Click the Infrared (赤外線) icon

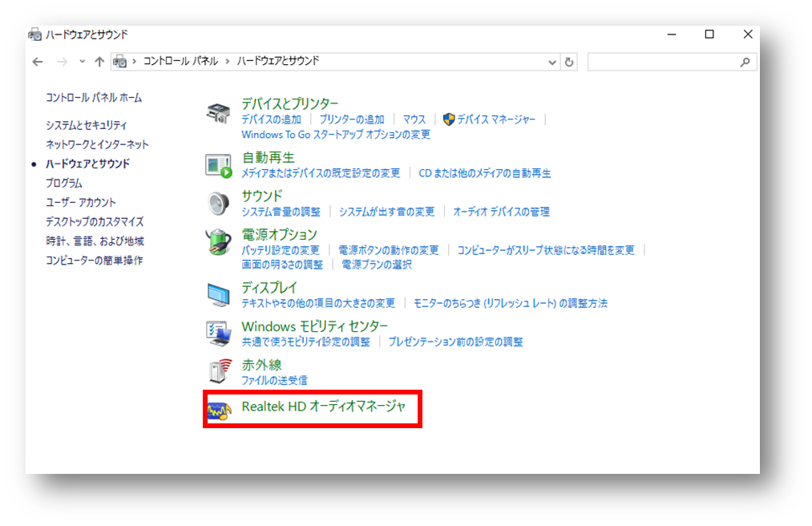(220, 371)
